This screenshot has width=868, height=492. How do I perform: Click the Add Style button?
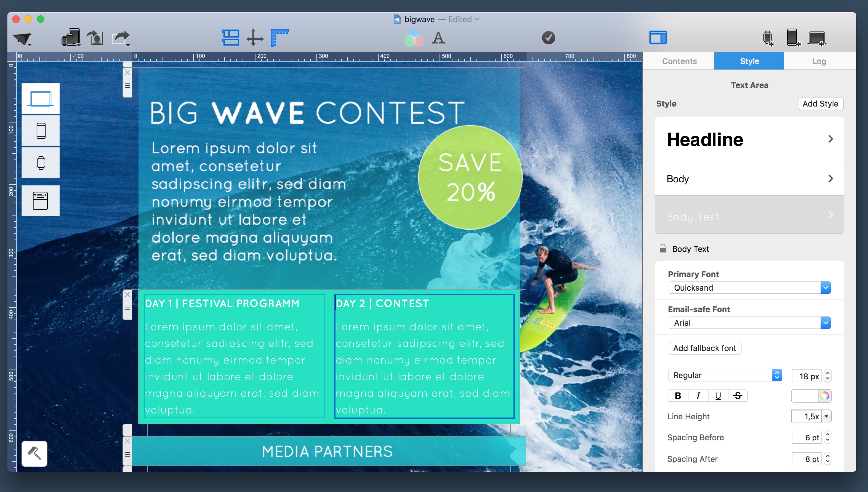tap(818, 104)
